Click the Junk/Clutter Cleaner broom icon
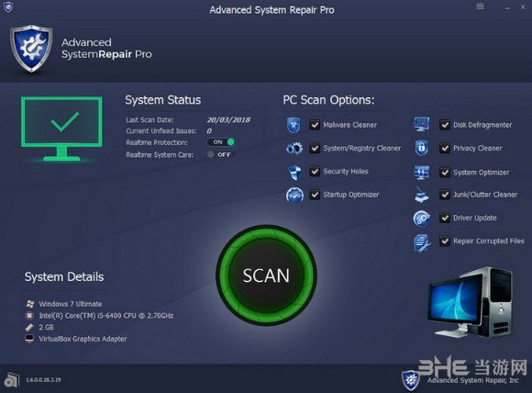The width and height of the screenshot is (532, 393). [x=422, y=195]
